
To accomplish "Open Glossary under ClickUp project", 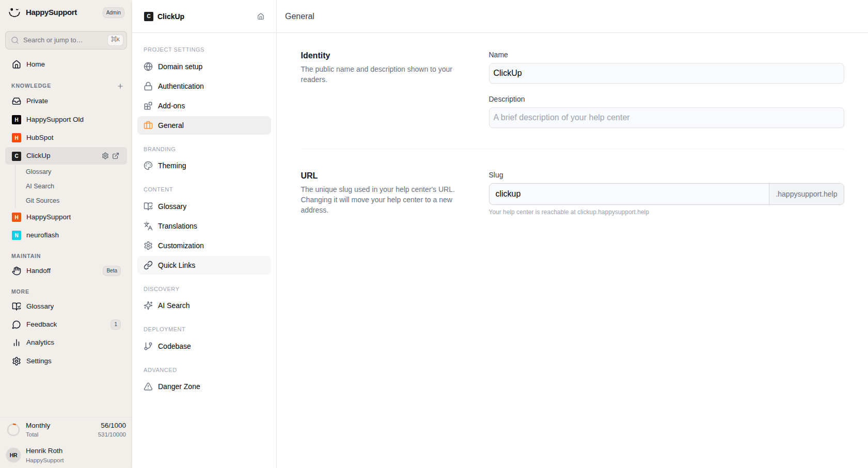I will click(39, 172).
